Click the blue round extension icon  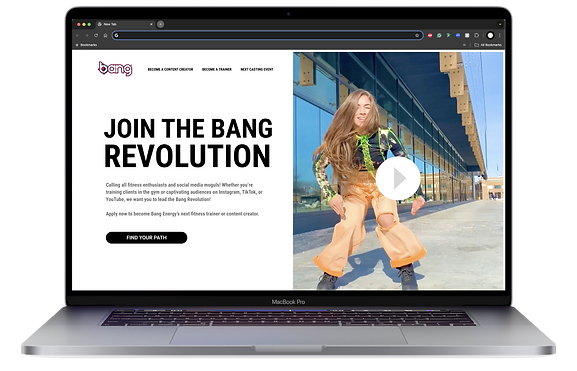tap(458, 35)
